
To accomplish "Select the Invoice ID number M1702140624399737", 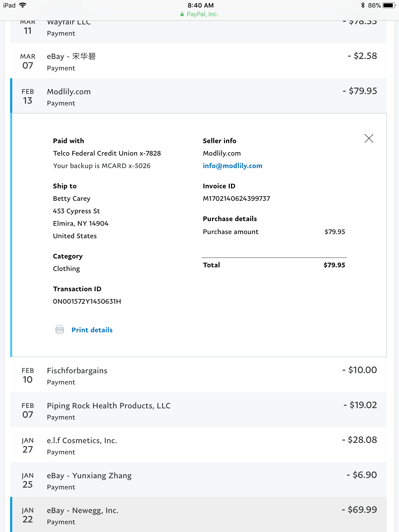I will 236,198.
